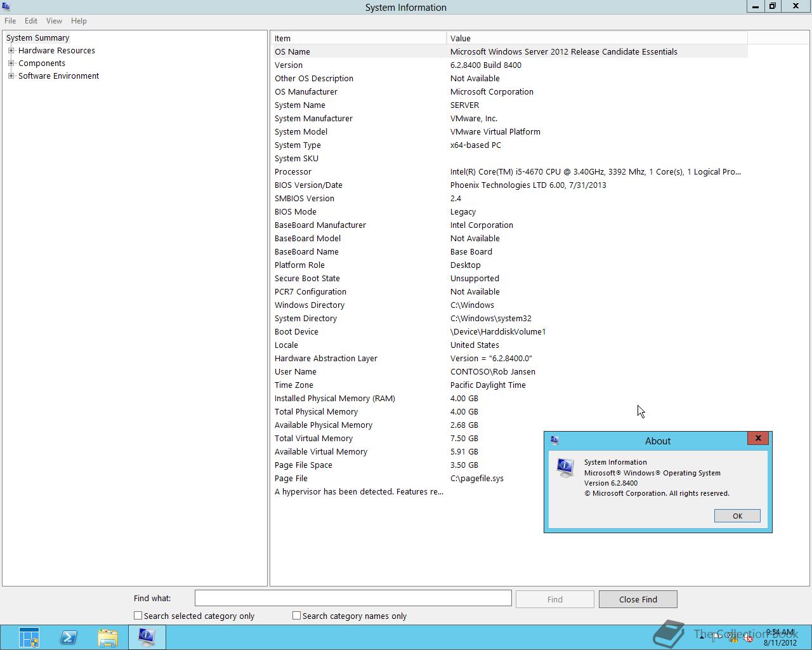Viewport: 812px width, 650px height.
Task: Open the Edit menu
Action: point(31,21)
